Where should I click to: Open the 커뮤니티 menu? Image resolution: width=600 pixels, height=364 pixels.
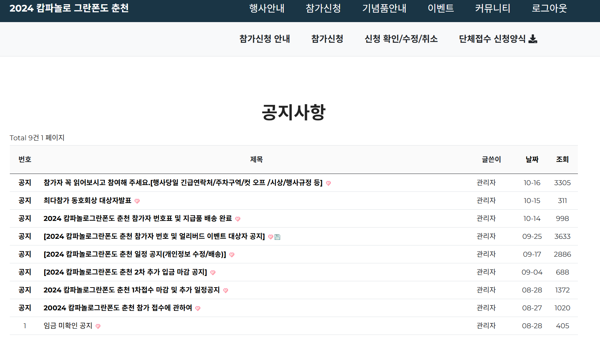click(x=492, y=8)
